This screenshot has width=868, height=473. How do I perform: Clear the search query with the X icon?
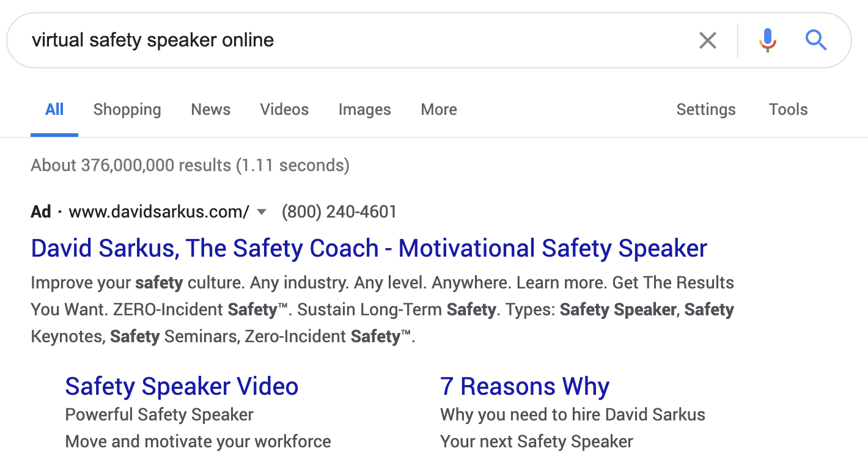pyautogui.click(x=707, y=41)
